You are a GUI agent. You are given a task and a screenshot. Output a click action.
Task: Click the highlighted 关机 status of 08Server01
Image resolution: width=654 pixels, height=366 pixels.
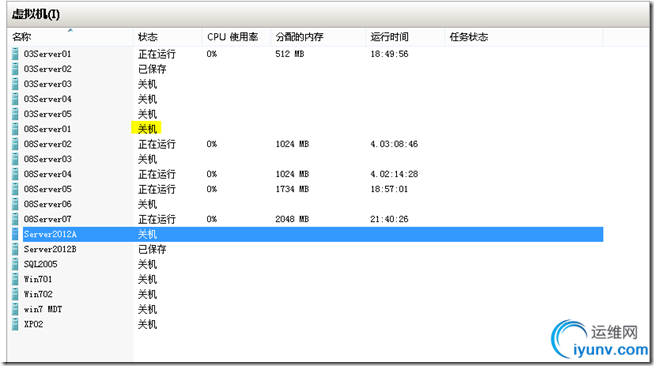pos(146,128)
